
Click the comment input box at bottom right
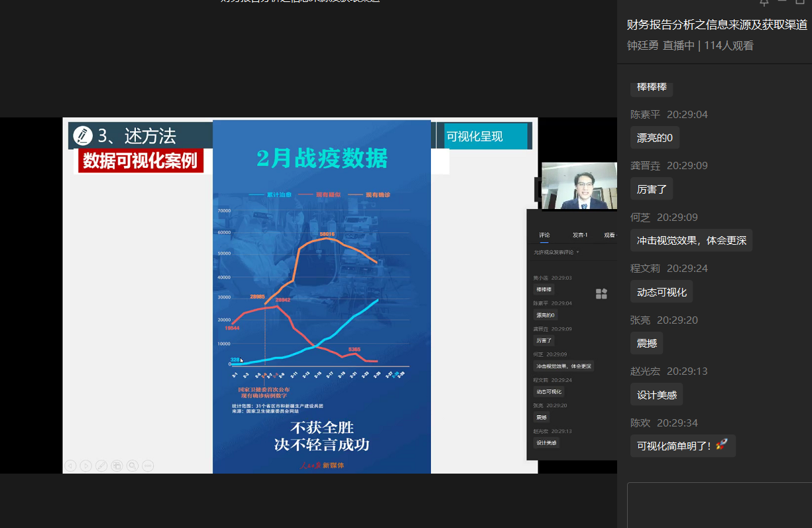tap(719, 505)
